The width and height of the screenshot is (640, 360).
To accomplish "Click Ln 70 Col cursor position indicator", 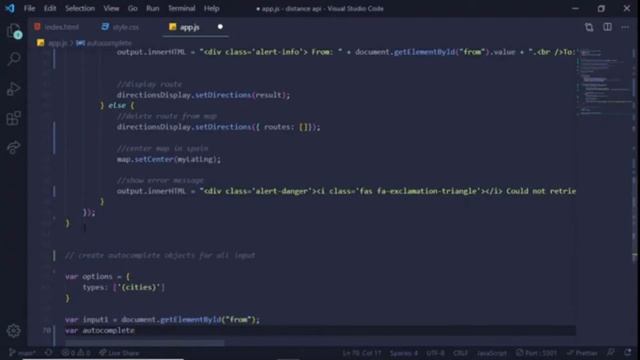I will [361, 353].
